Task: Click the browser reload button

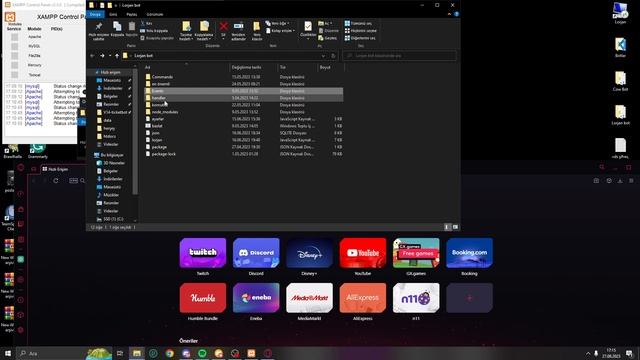Action: point(56,180)
